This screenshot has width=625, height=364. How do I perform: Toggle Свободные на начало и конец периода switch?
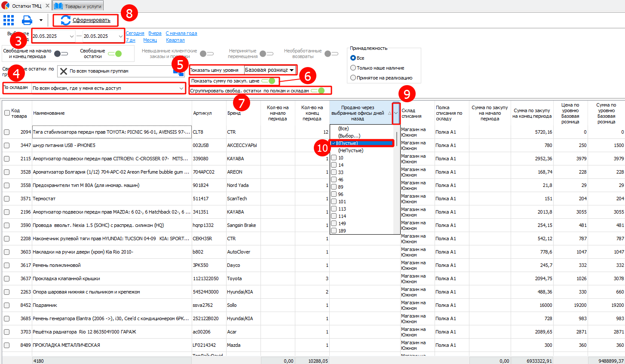(x=61, y=54)
